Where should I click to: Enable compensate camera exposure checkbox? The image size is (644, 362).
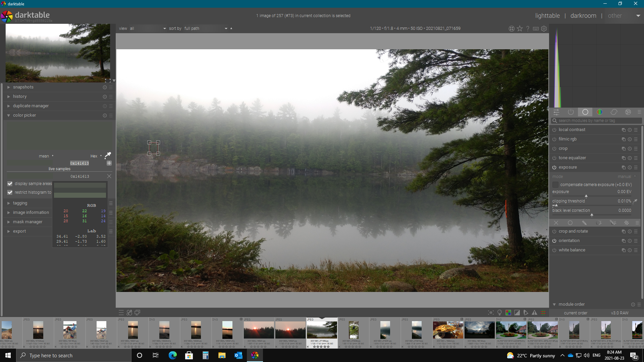click(x=555, y=185)
